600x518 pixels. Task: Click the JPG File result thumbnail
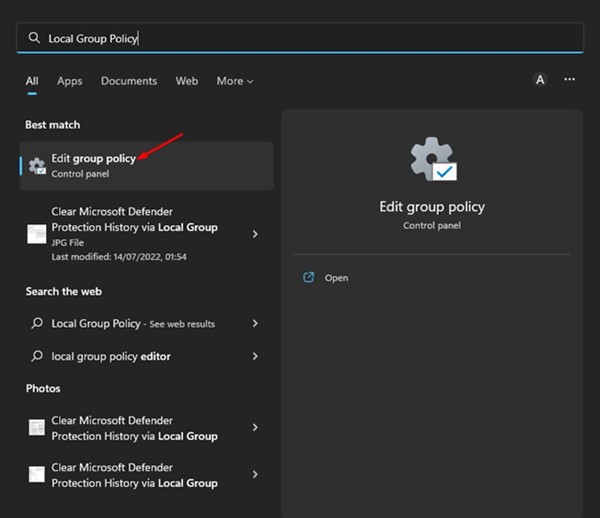click(x=37, y=234)
